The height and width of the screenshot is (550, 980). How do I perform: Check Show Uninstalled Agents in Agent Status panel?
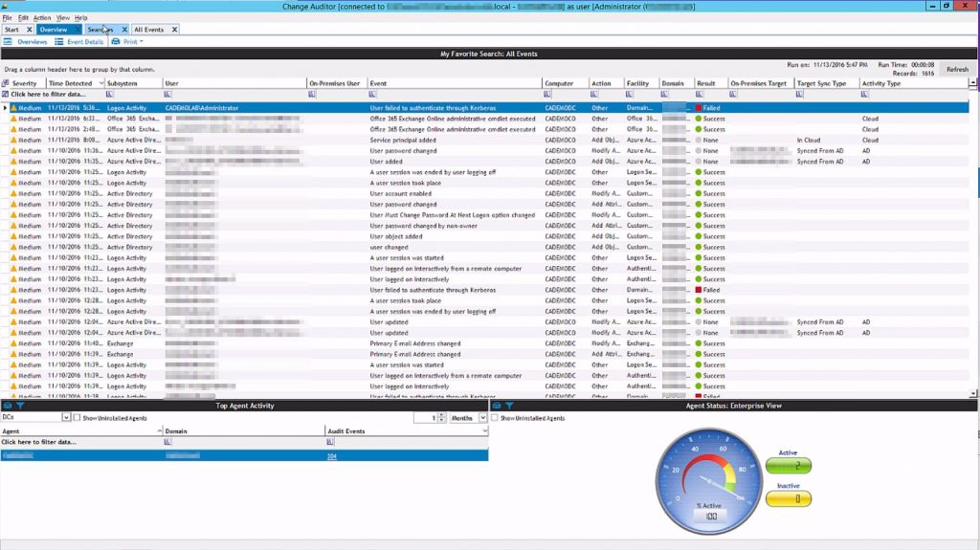click(495, 418)
